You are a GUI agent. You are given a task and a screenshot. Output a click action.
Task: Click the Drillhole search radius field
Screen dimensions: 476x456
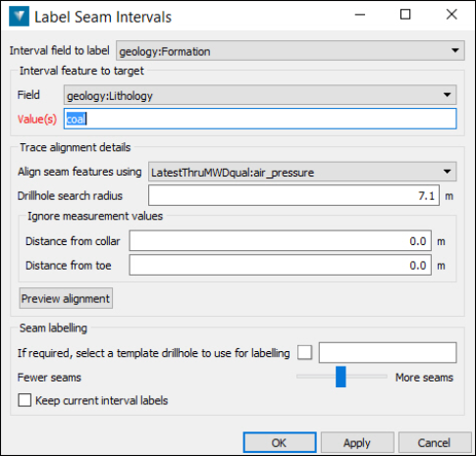point(293,195)
